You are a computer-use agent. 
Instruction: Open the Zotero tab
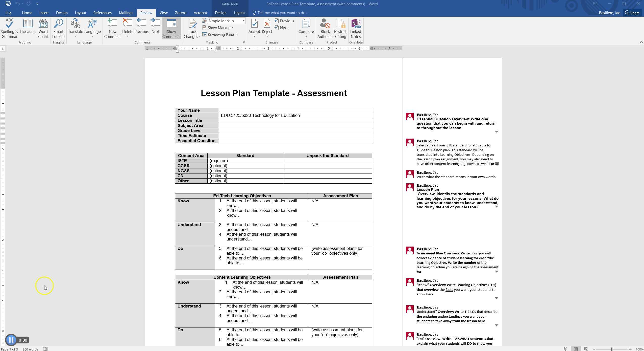180,13
